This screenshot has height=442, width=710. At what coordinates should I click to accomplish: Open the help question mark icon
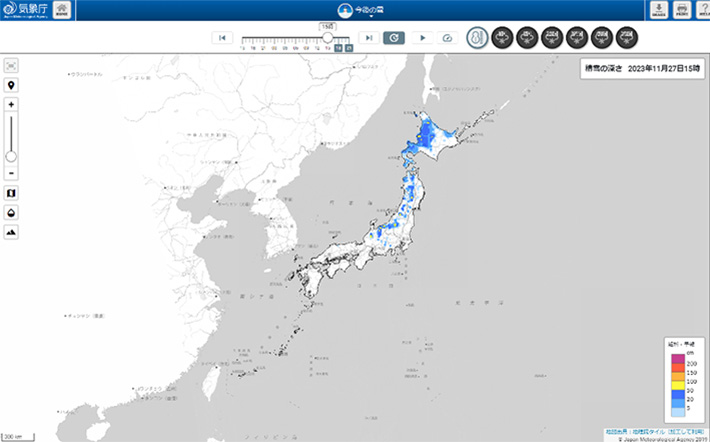702,10
